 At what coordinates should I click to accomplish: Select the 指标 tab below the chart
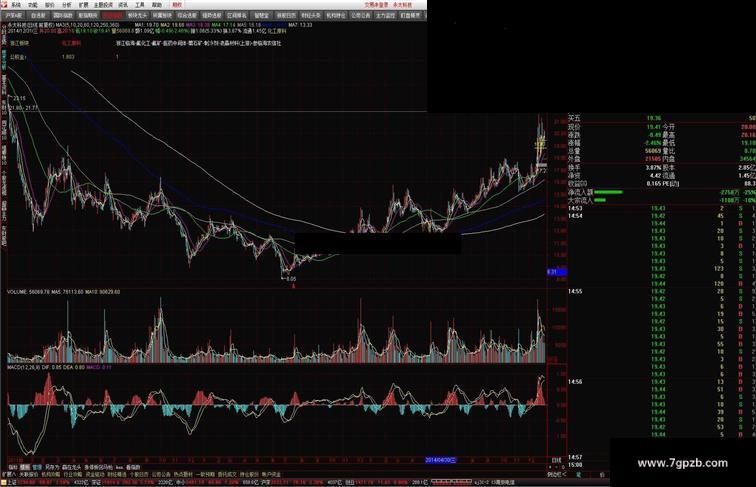point(13,467)
